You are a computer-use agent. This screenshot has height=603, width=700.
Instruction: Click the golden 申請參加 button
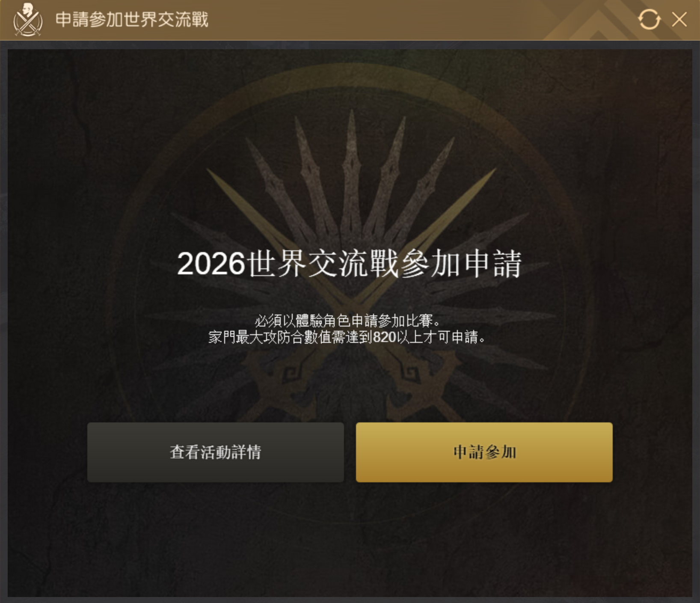[x=484, y=452]
